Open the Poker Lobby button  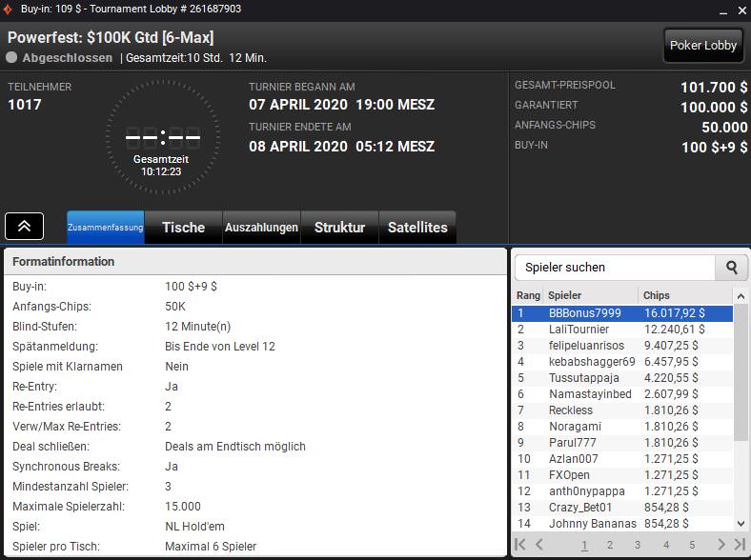tap(703, 45)
